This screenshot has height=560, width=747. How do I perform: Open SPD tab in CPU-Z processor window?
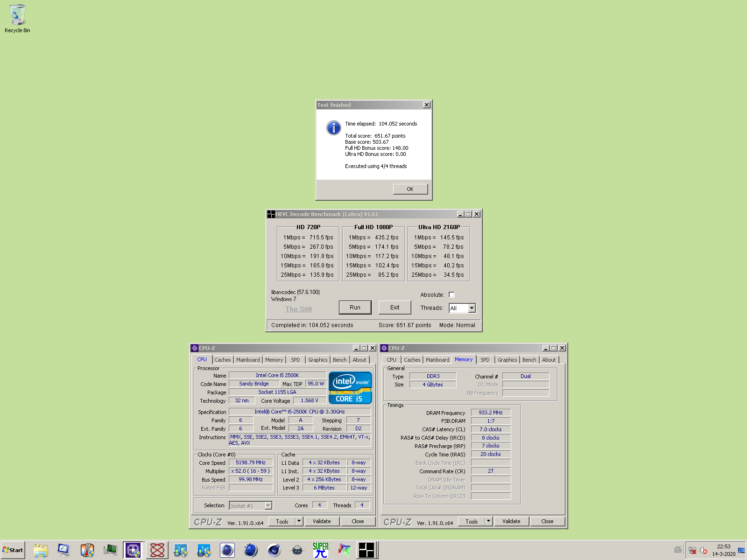click(x=296, y=360)
